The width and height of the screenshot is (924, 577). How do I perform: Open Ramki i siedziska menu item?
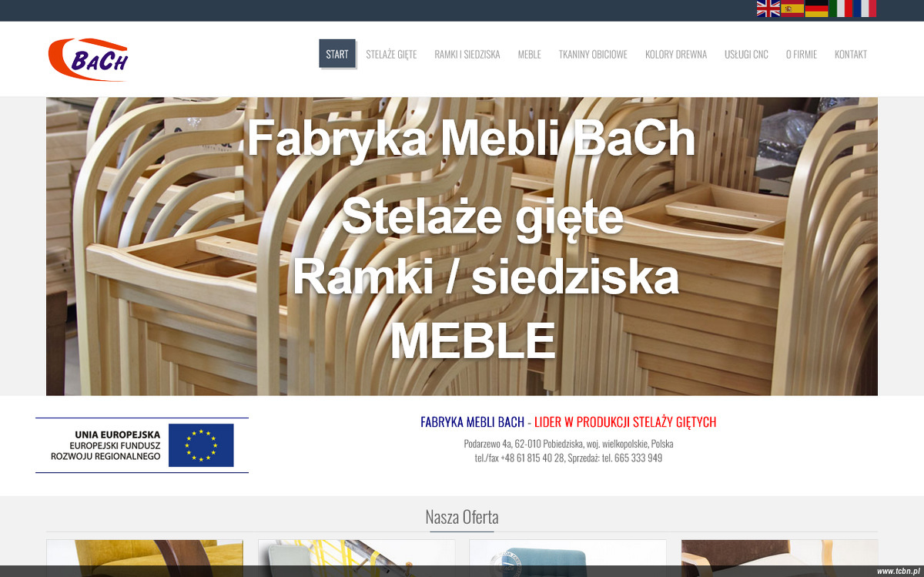(467, 54)
